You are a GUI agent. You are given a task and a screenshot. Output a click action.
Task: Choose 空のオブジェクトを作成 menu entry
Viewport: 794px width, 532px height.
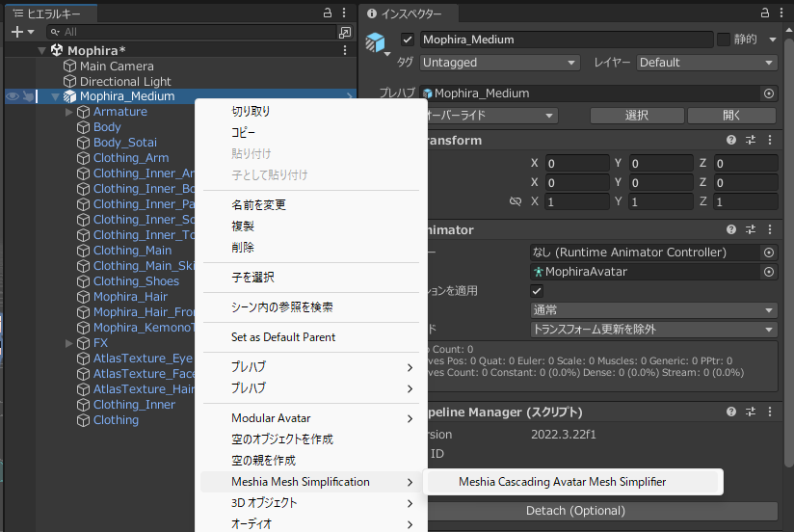pos(311,439)
